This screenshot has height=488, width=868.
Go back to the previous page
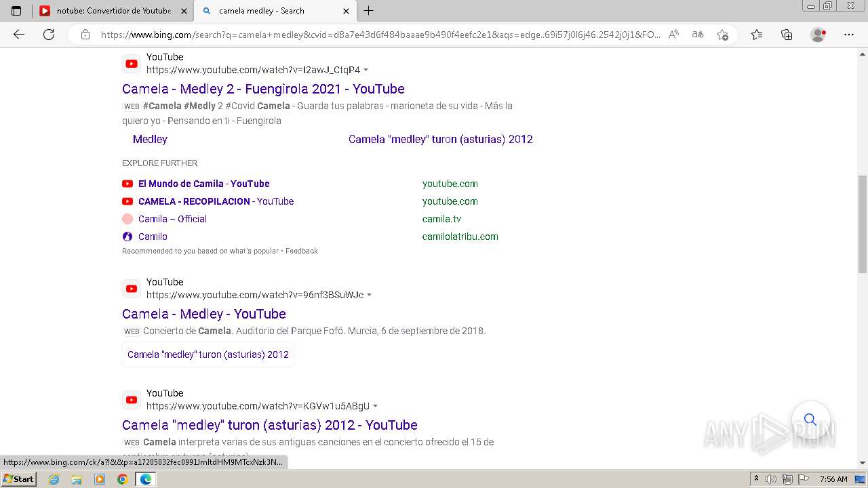pos(19,35)
